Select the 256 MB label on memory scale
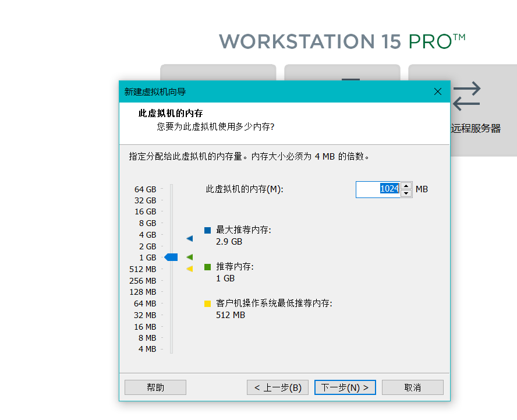Image resolution: width=517 pixels, height=420 pixels. tap(143, 281)
